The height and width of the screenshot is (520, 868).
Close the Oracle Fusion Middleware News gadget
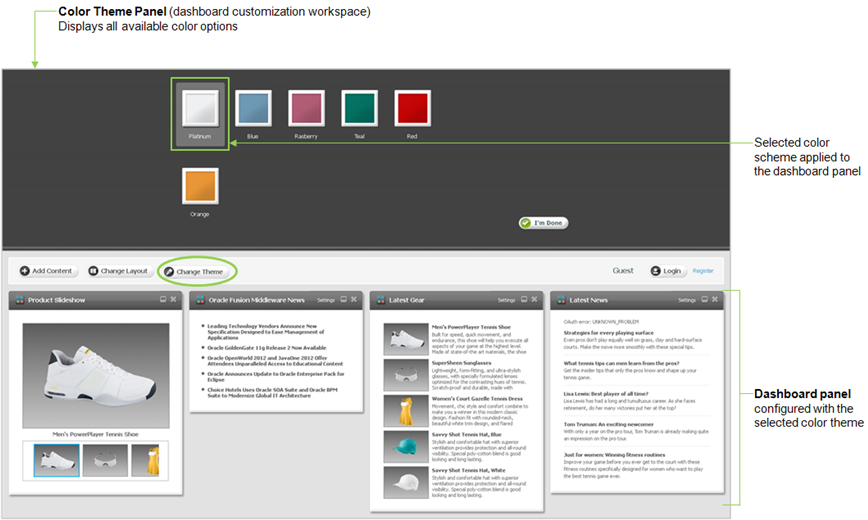pos(354,299)
